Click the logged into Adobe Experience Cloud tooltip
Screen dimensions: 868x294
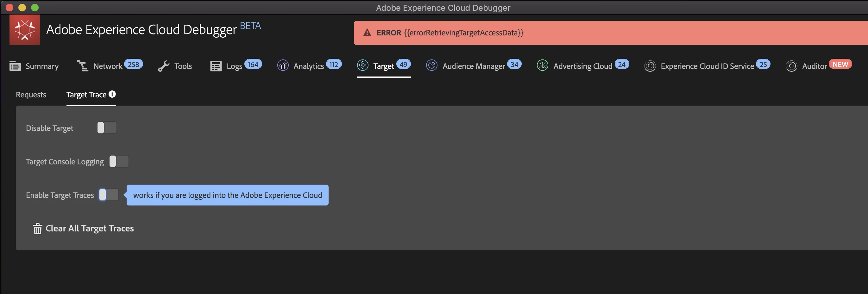[x=227, y=195]
